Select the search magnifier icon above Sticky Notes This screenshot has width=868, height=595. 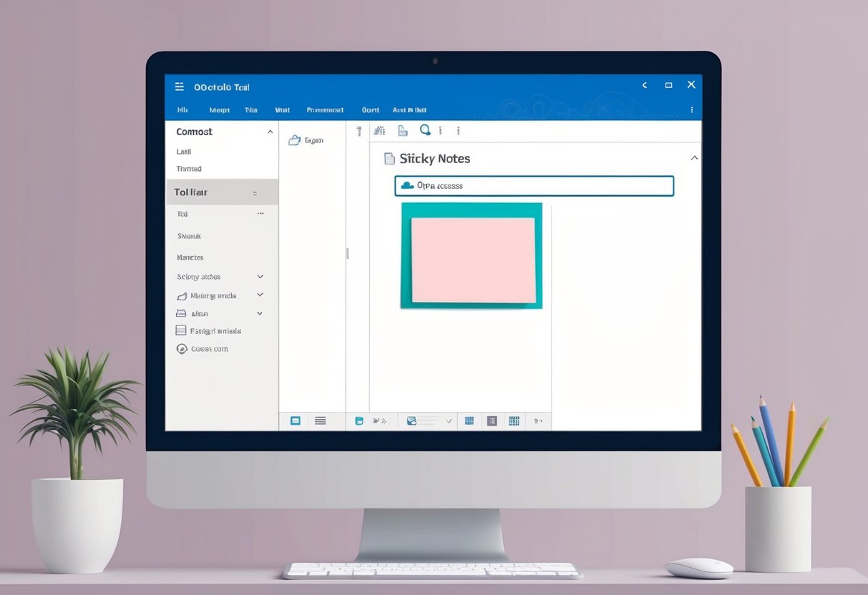click(426, 131)
